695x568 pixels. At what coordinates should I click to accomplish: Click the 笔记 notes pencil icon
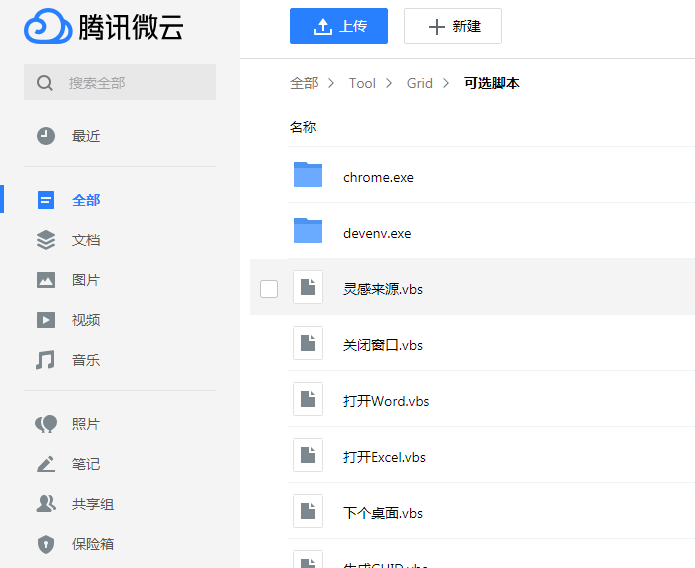click(x=46, y=464)
